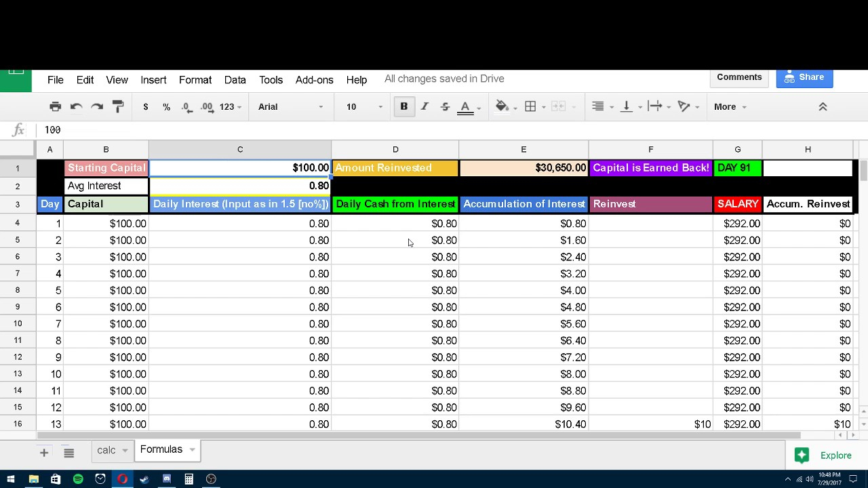The height and width of the screenshot is (488, 868).
Task: Toggle Bold formatting button
Action: click(x=403, y=106)
